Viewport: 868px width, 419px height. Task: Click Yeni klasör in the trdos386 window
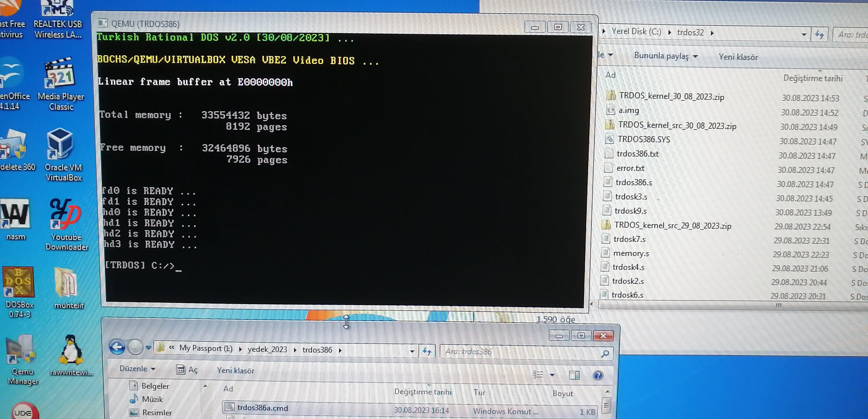coord(235,370)
